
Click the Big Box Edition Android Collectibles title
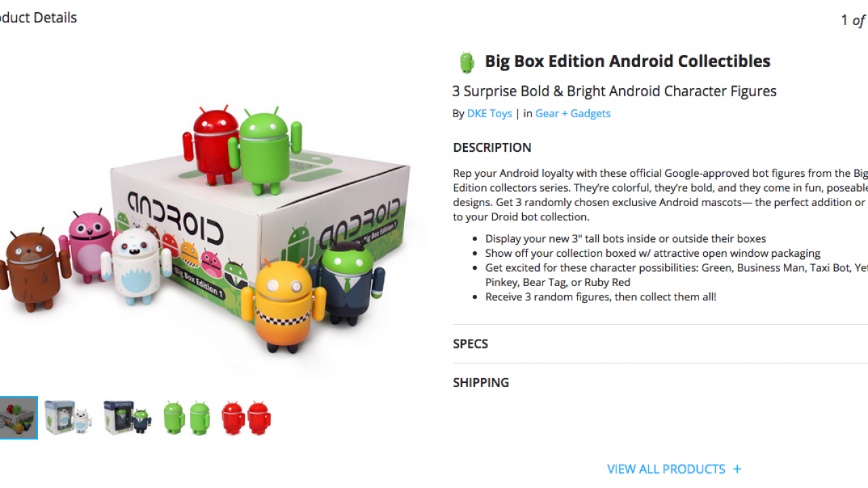point(627,61)
